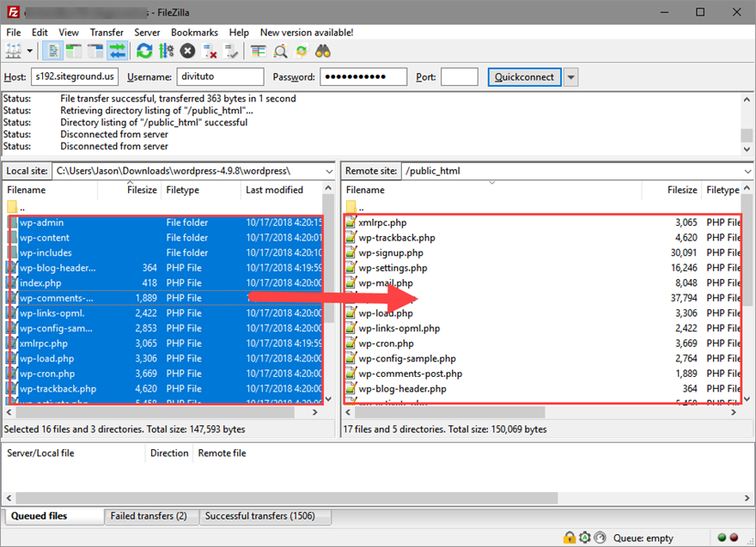Click the TLS lock icon in status bar
The width and height of the screenshot is (756, 547).
[570, 538]
